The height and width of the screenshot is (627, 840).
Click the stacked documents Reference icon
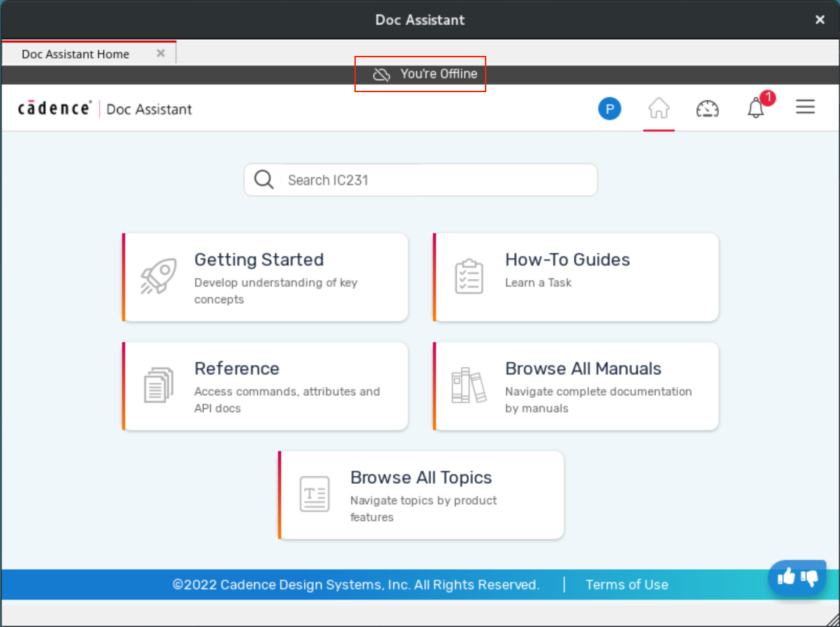[158, 385]
